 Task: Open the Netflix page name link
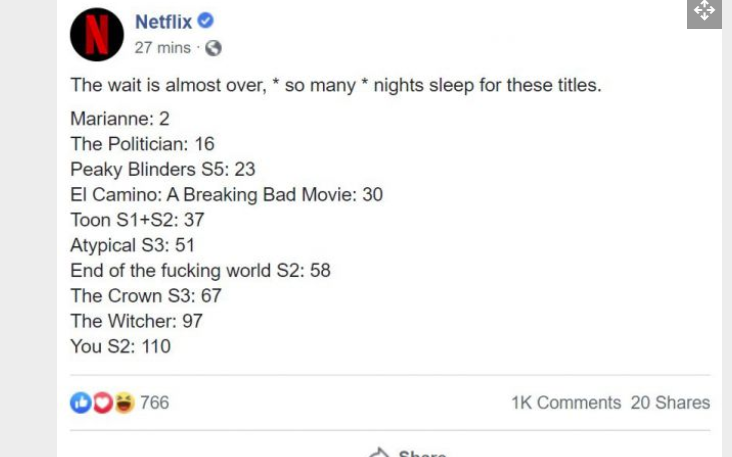pos(163,21)
